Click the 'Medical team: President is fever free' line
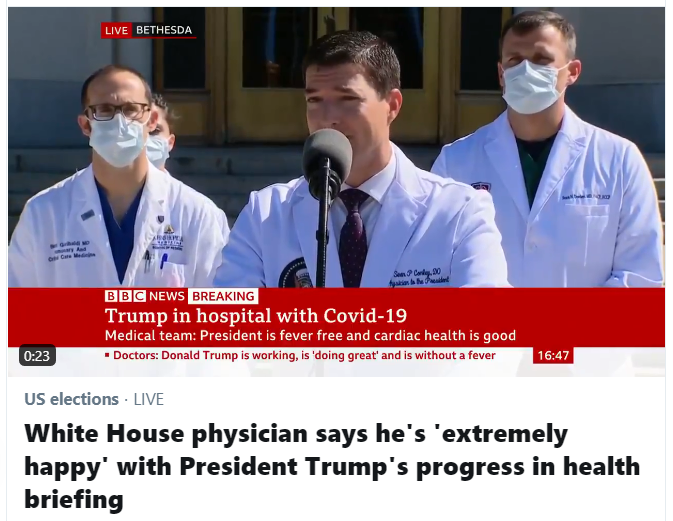 (310, 335)
